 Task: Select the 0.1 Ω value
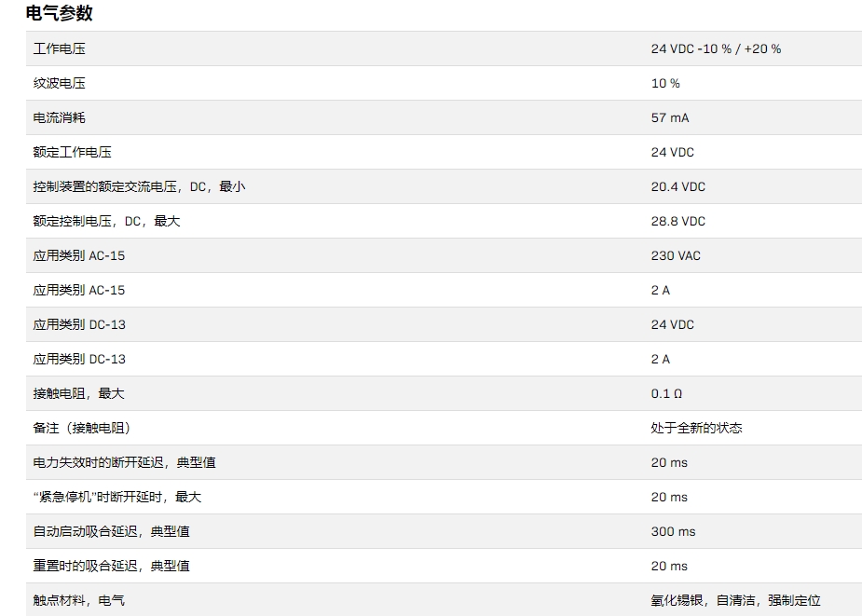[666, 394]
